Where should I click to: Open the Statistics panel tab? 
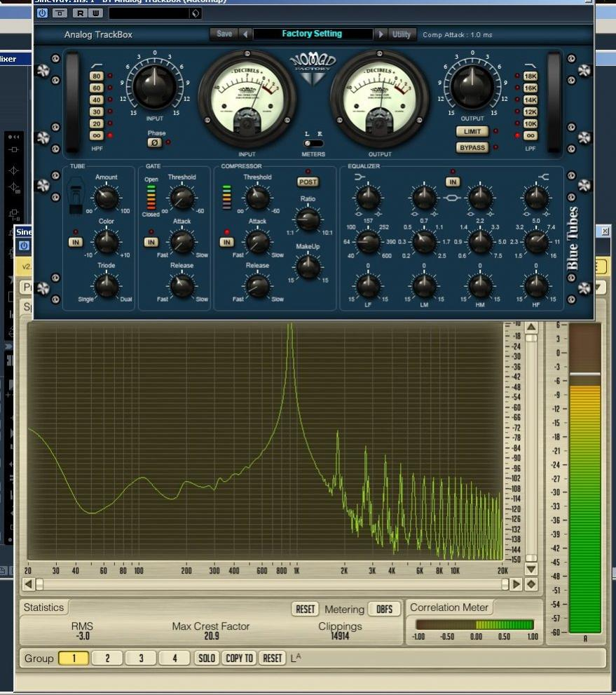44,607
